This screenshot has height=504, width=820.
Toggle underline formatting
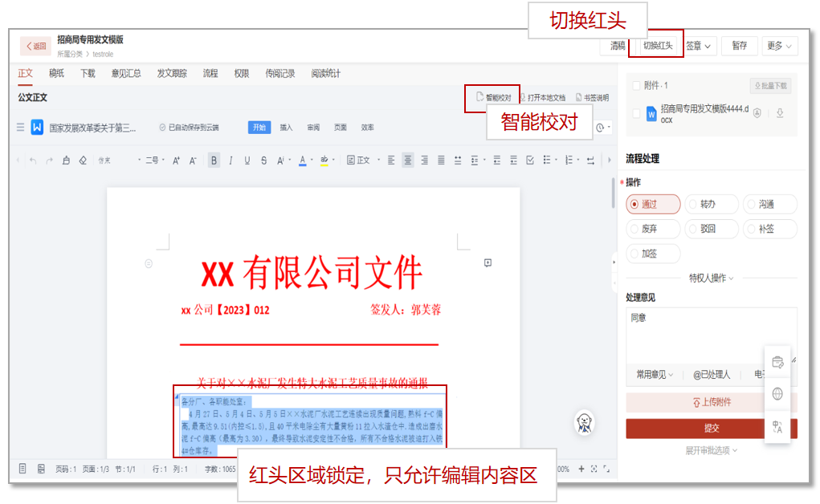point(247,161)
